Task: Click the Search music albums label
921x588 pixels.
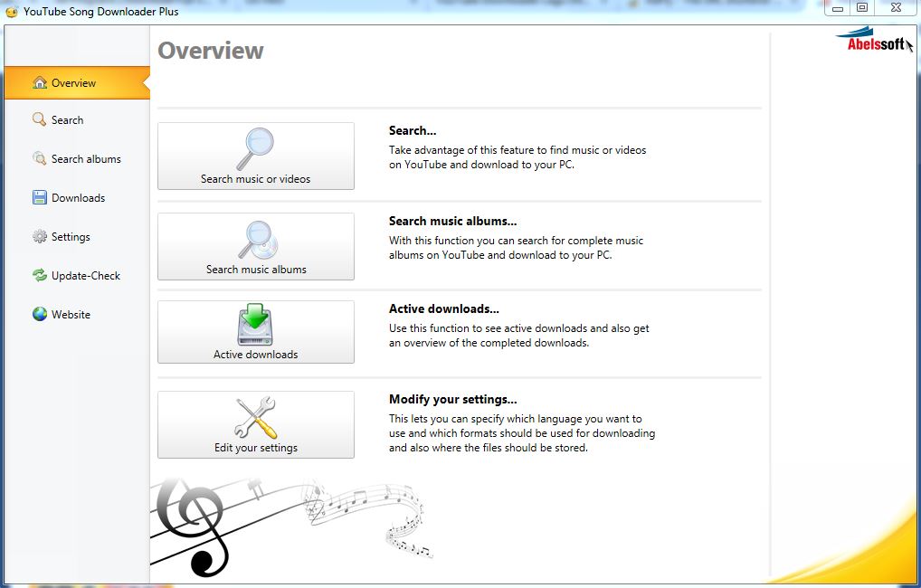Action: click(256, 269)
